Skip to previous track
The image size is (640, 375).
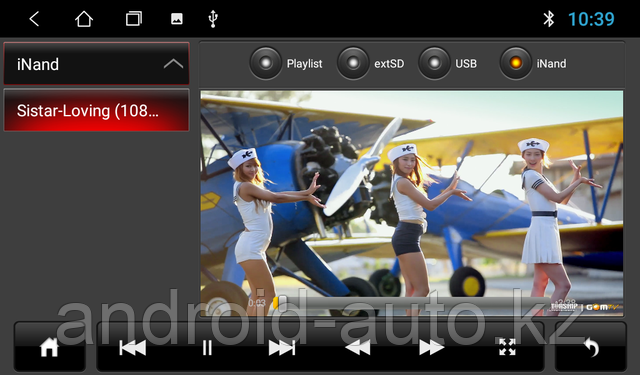pos(133,348)
